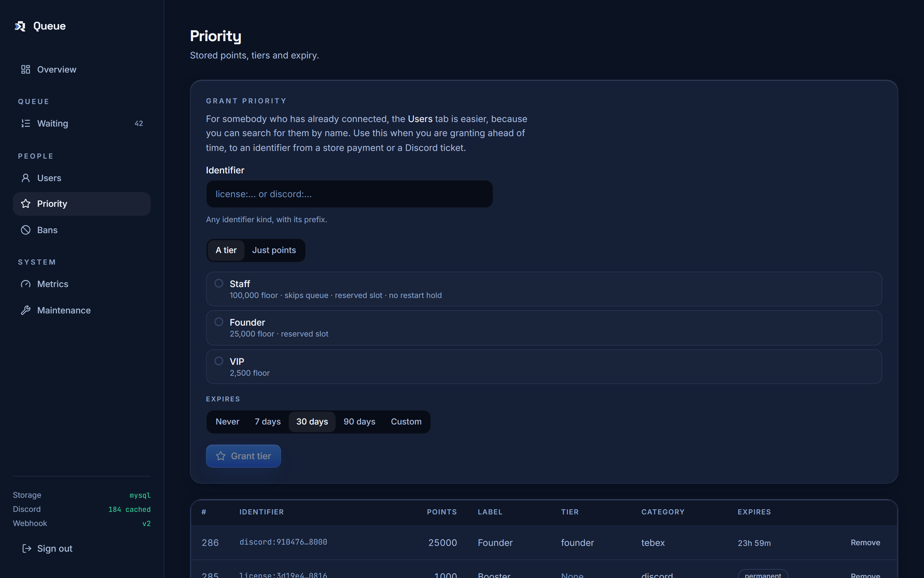The width and height of the screenshot is (924, 578).
Task: Choose the 90 days expiry option
Action: 359,422
